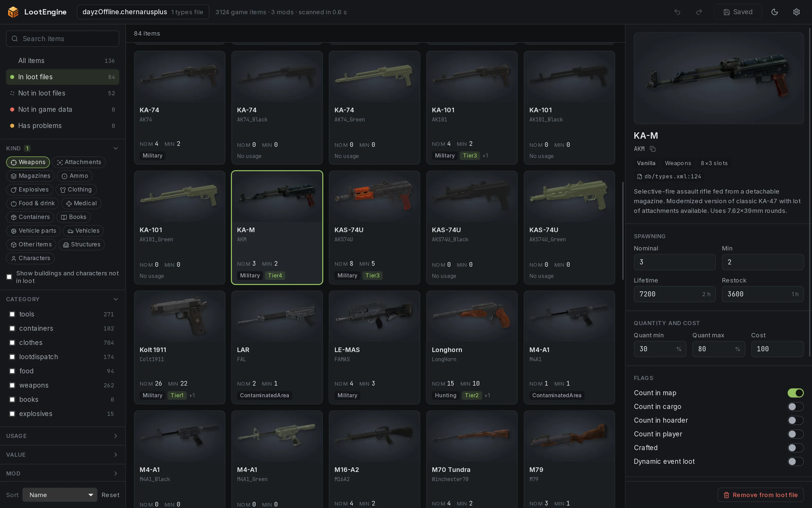Collapse the KIND section chevron

tap(116, 149)
